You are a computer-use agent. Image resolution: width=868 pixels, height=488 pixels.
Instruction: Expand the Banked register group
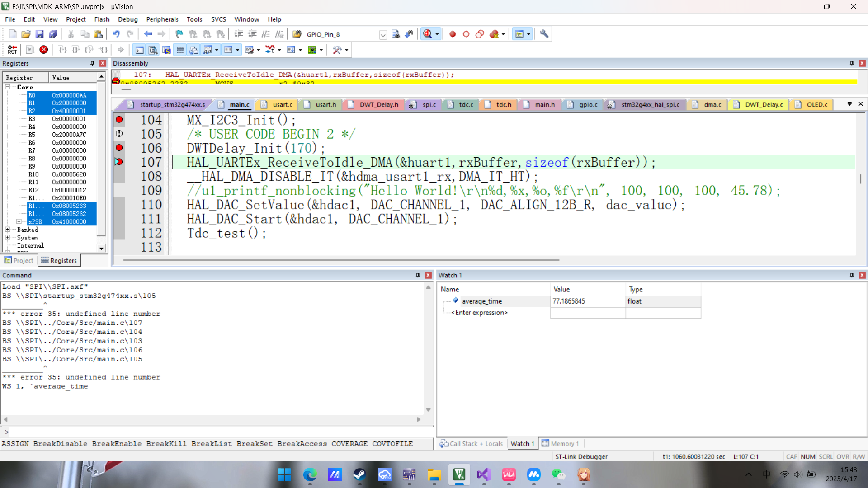click(x=8, y=230)
